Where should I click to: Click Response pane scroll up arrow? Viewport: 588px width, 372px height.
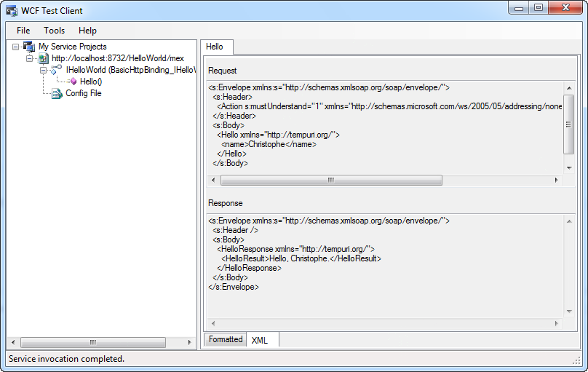[x=569, y=221]
